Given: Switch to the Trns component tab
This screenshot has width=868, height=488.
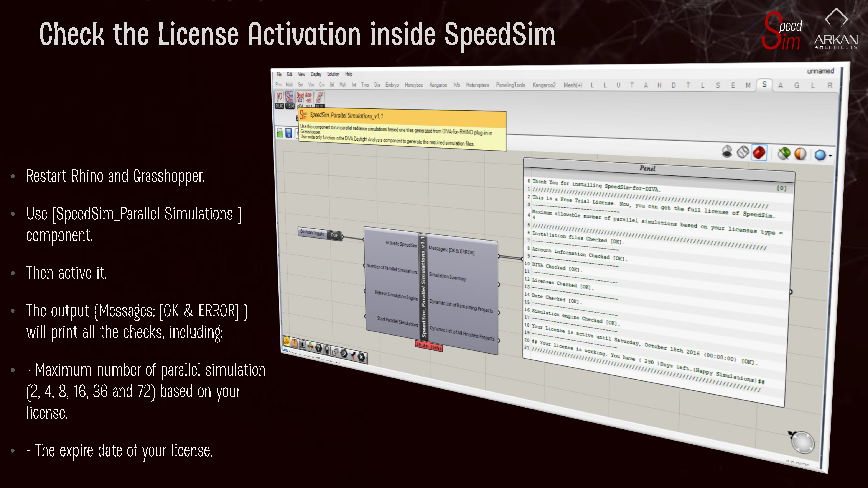Looking at the screenshot, I should [x=365, y=85].
